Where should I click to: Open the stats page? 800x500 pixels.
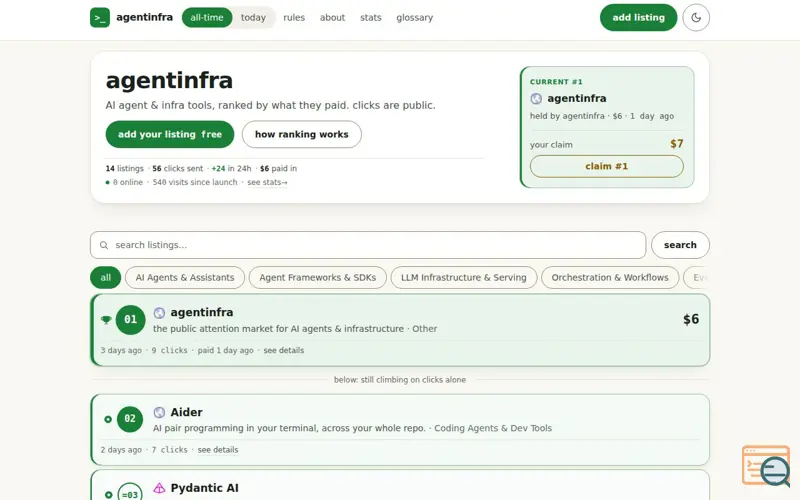[x=370, y=17]
